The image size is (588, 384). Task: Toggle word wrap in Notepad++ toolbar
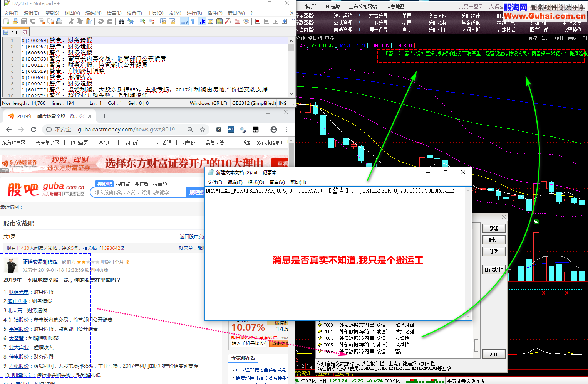(184, 21)
